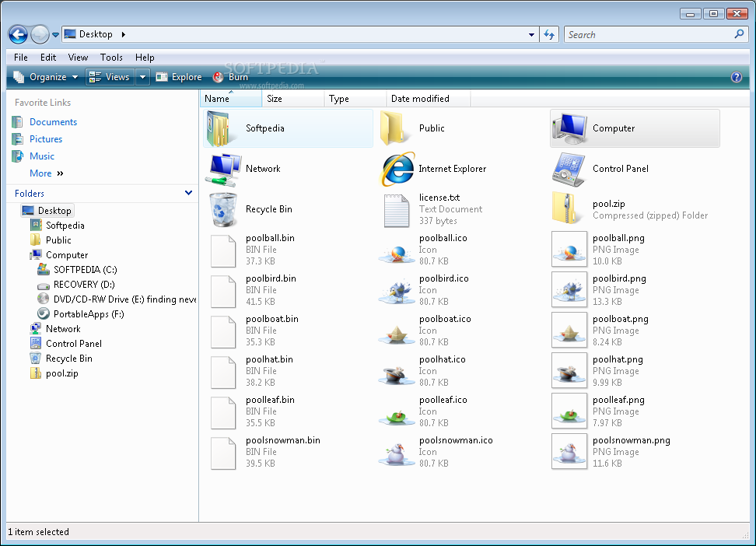Select the poolball.png thumbnail
This screenshot has width=756, height=546.
pos(569,250)
